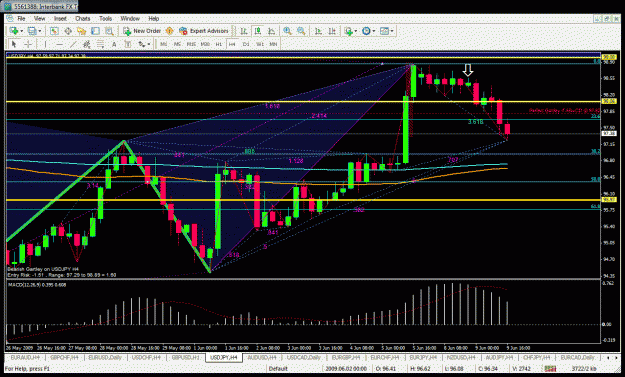Expand the New Chart dropdown arrow
This screenshot has width=625, height=377.
tap(22, 31)
